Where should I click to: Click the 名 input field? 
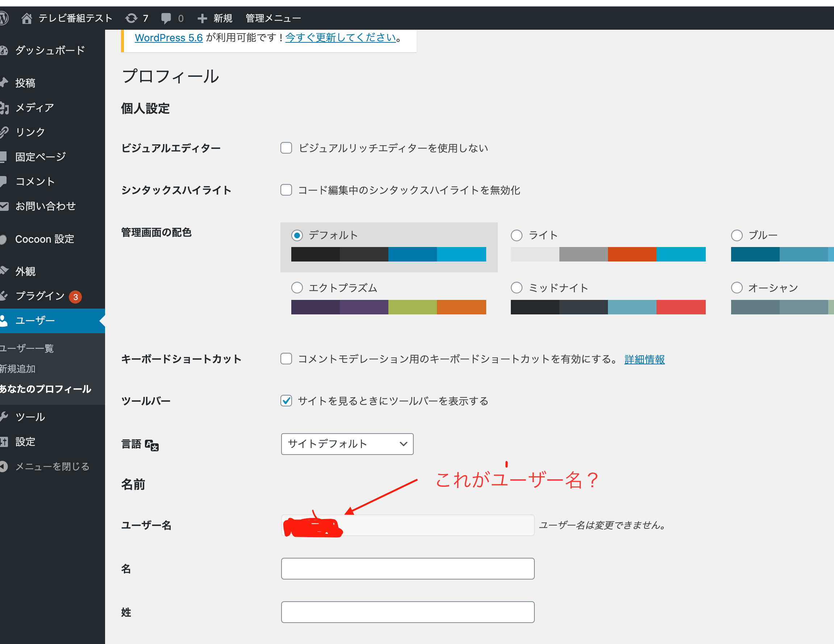tap(408, 568)
